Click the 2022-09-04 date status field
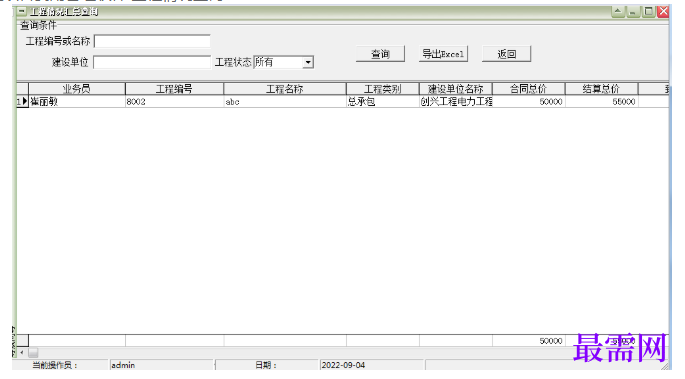 (371, 365)
